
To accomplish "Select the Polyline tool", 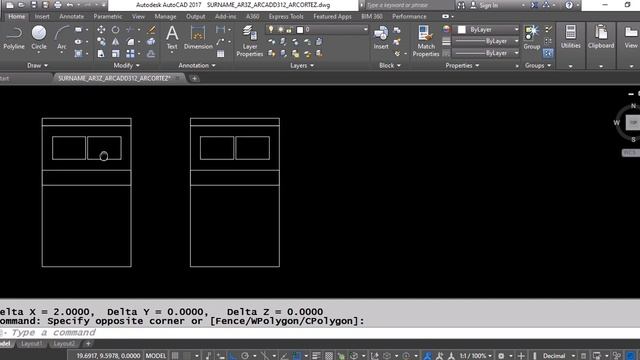I will pos(14,38).
